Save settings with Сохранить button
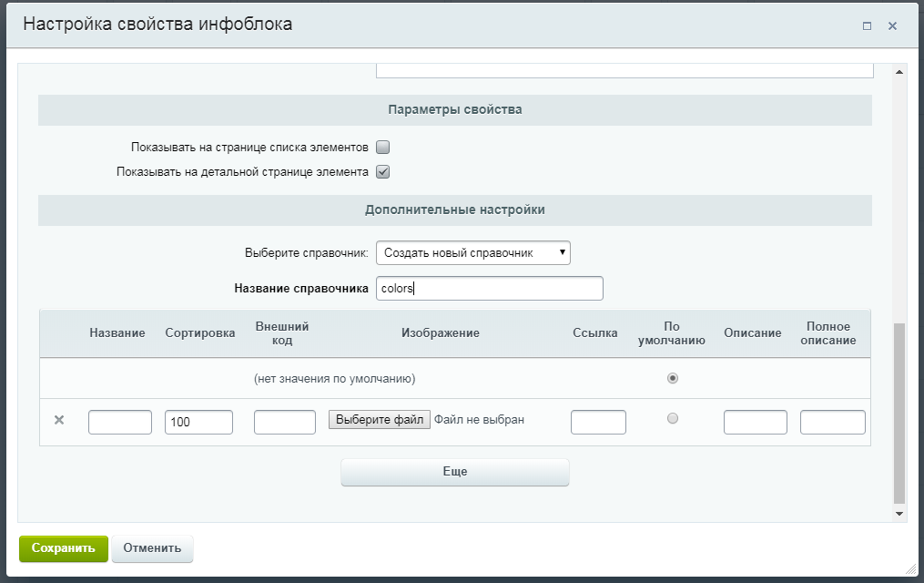Image resolution: width=924 pixels, height=583 pixels. click(x=64, y=548)
